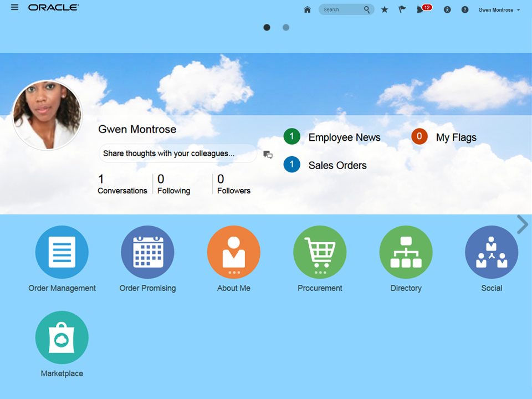532x399 pixels.
Task: Click the Oracle logo
Action: pyautogui.click(x=54, y=7)
